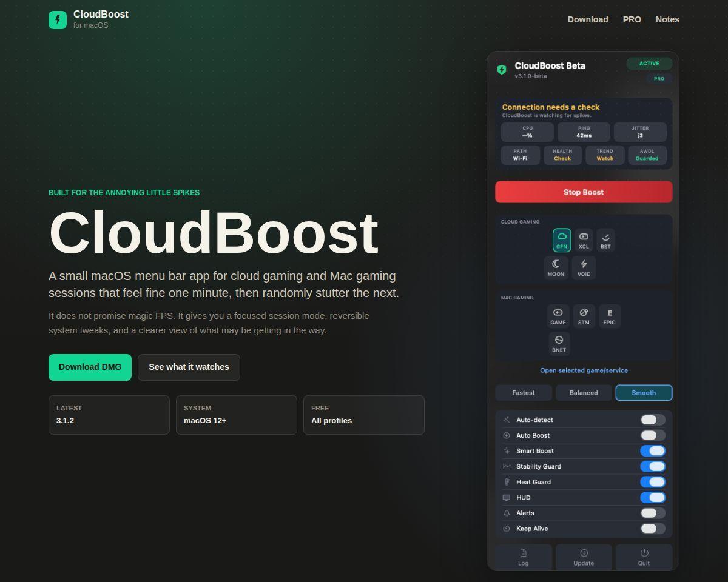Click the Auto-detect wand icon
The height and width of the screenshot is (582, 728).
(x=507, y=420)
